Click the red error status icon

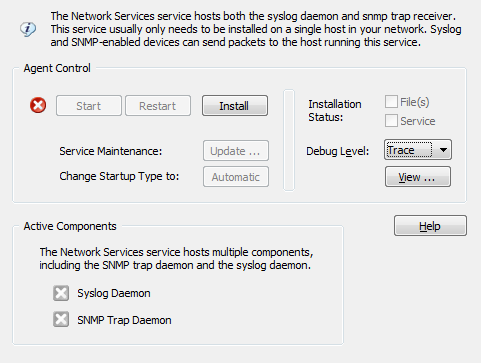38,105
